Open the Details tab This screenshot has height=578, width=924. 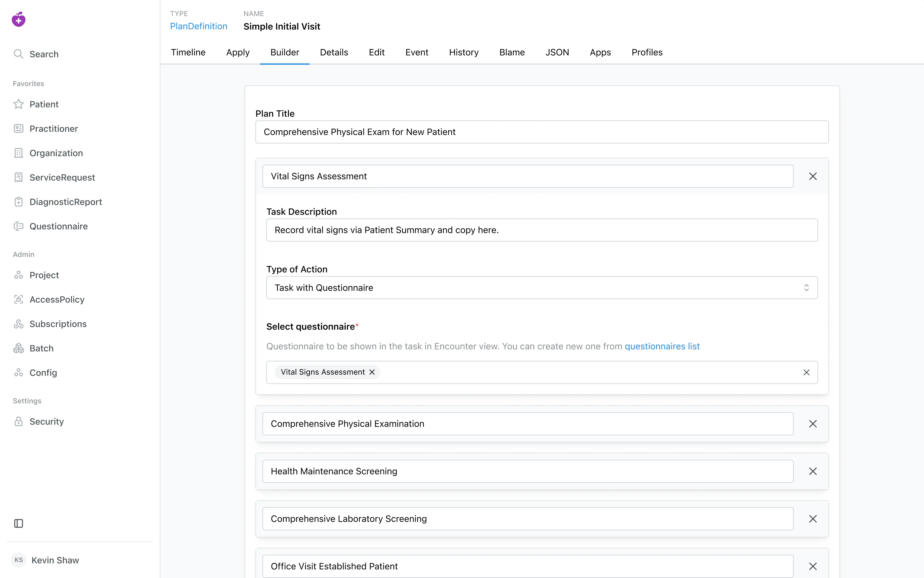334,52
